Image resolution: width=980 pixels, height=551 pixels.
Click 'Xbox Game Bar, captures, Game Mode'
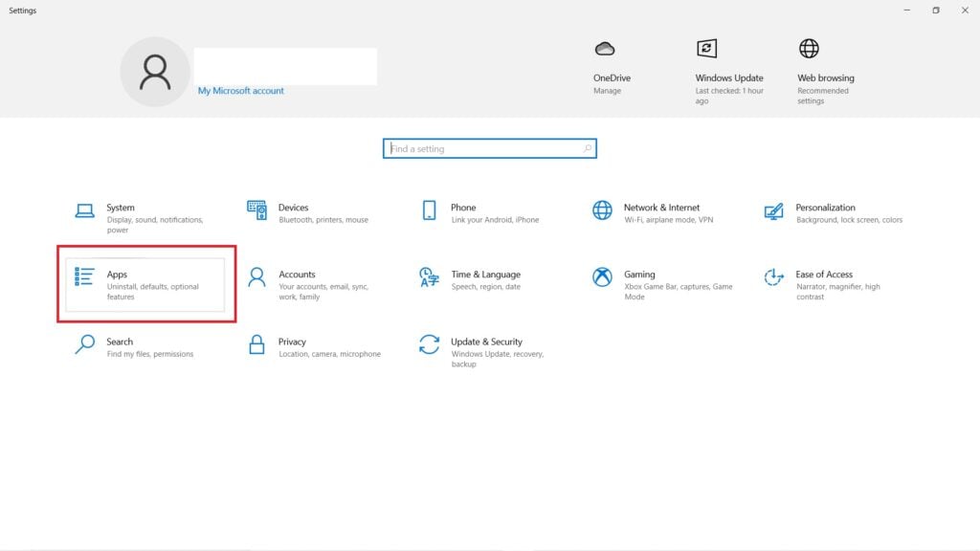(679, 292)
